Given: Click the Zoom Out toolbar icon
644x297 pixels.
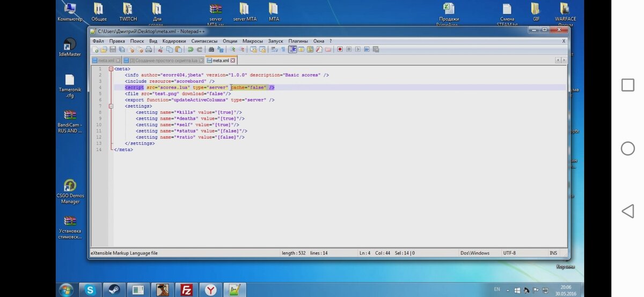Looking at the screenshot, I should click(241, 49).
